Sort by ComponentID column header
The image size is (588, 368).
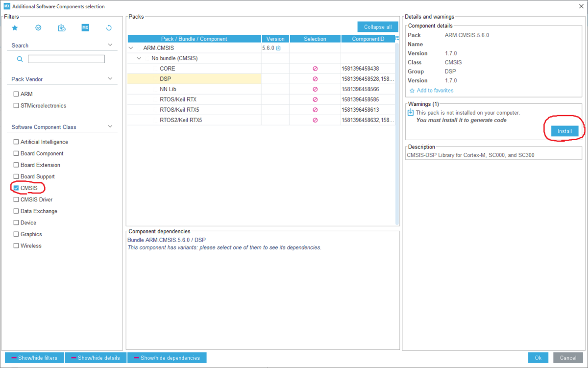368,39
